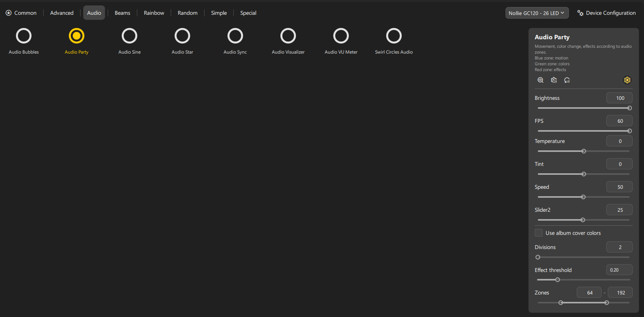Click the Divisions value field

(x=619, y=247)
